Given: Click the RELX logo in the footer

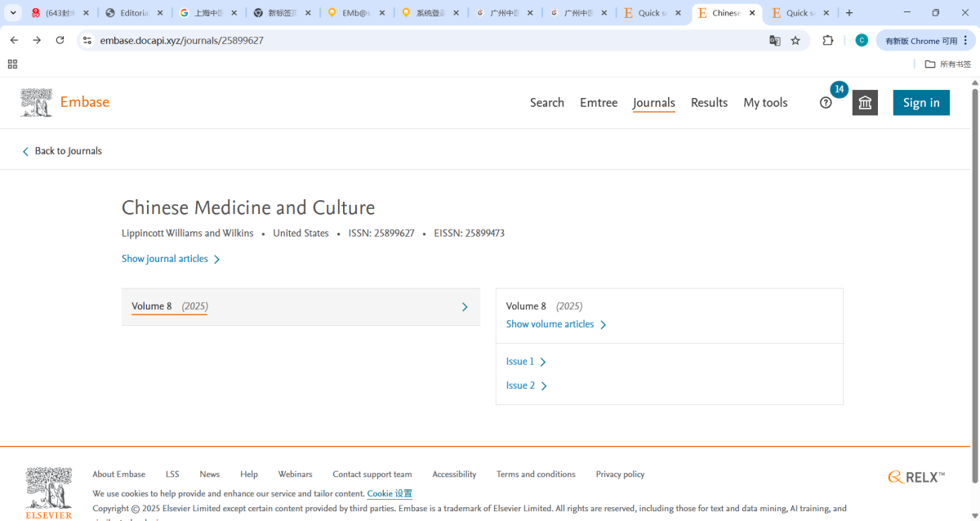Looking at the screenshot, I should (x=916, y=477).
